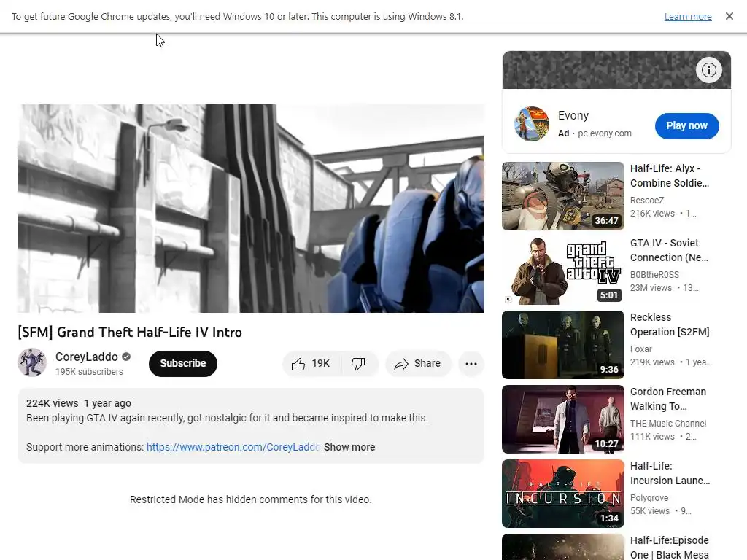Viewport: 747px width, 560px height.
Task: Click the Evony ad banner image
Action: [616, 70]
